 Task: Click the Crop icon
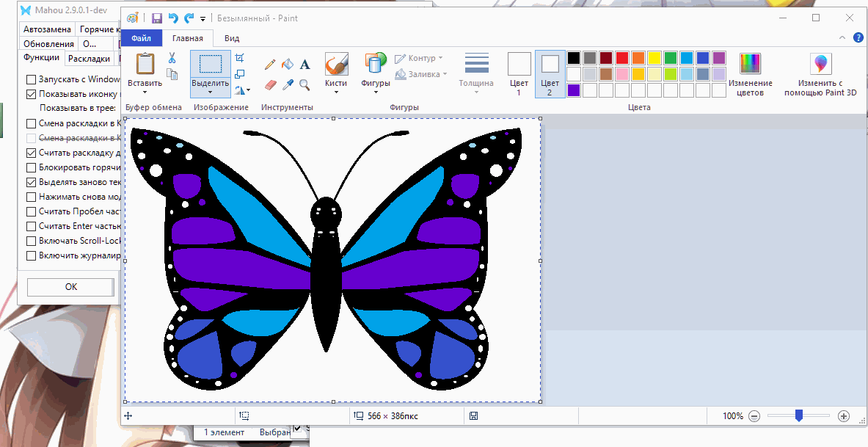(240, 57)
